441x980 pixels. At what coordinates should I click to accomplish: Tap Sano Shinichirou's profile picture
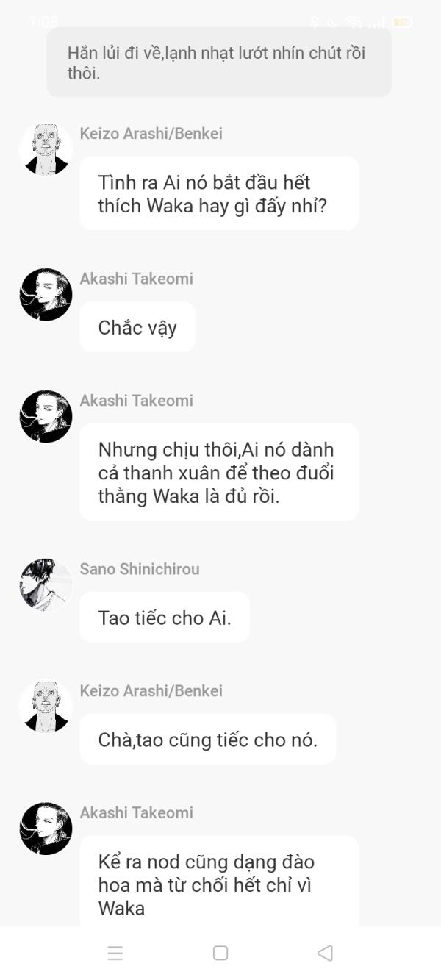[x=46, y=584]
